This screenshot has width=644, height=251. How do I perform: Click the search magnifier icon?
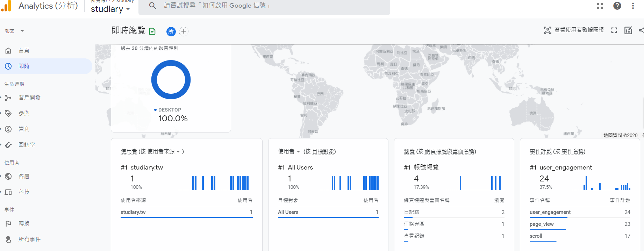click(x=152, y=6)
